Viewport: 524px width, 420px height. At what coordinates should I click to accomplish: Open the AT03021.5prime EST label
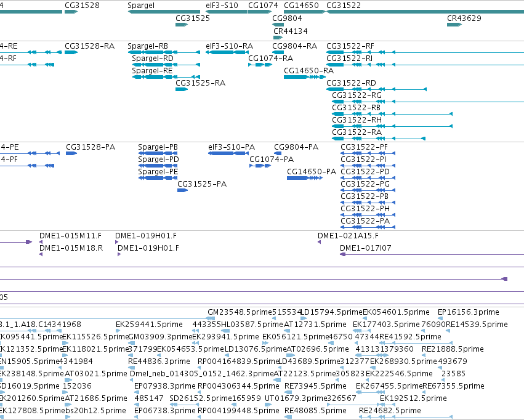coord(95,374)
